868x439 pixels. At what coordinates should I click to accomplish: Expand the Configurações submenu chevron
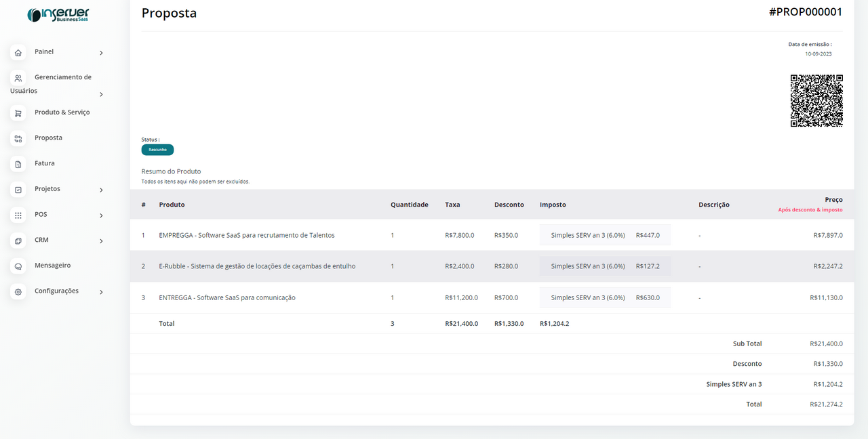point(101,292)
